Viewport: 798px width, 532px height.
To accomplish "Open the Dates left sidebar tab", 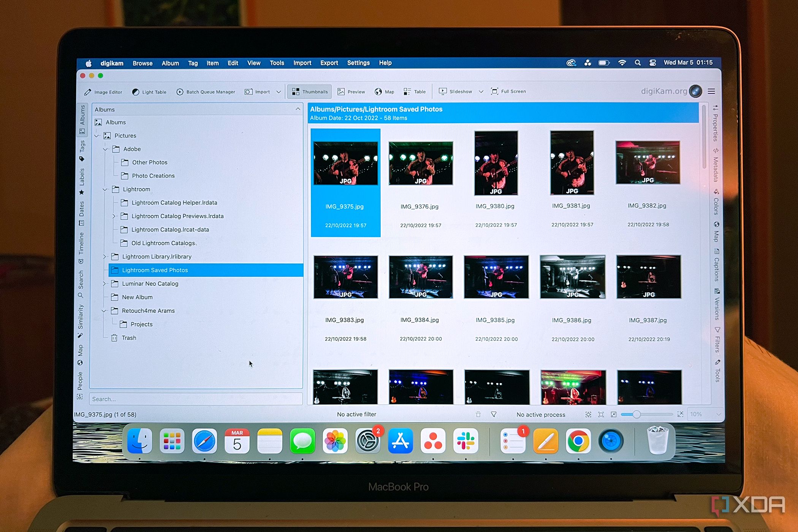I will tap(81, 214).
